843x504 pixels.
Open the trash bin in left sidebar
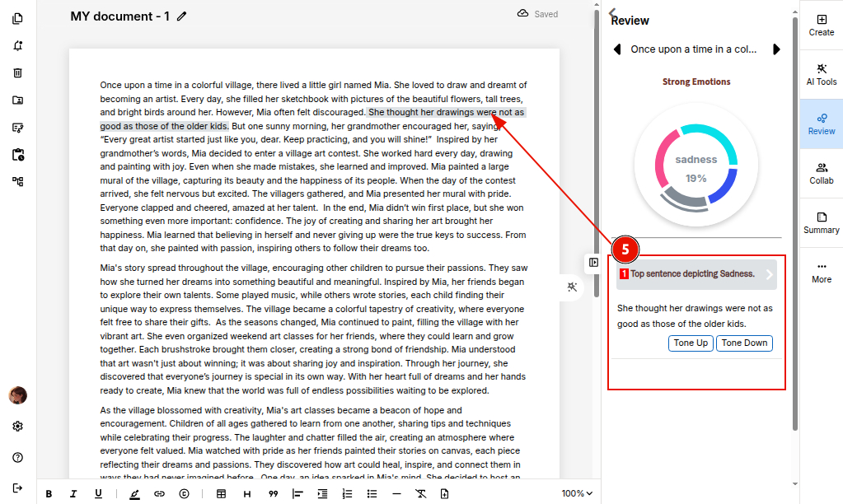tap(18, 72)
